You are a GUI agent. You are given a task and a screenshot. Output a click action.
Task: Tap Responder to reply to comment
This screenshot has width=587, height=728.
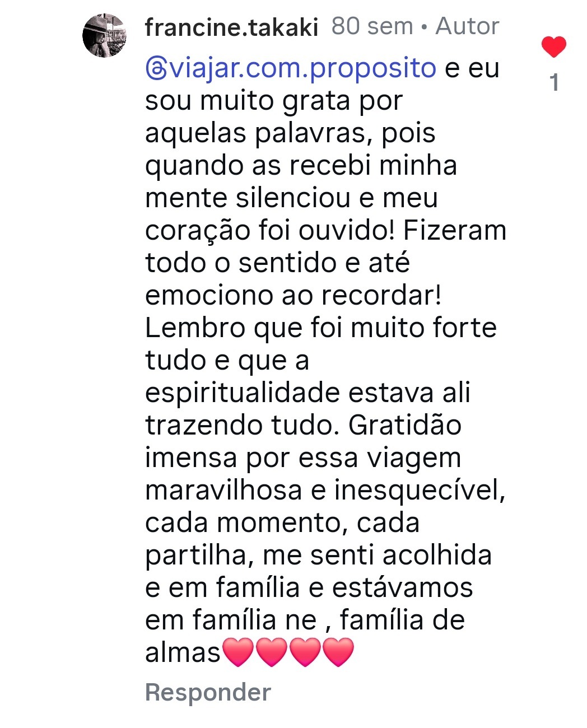point(208,692)
